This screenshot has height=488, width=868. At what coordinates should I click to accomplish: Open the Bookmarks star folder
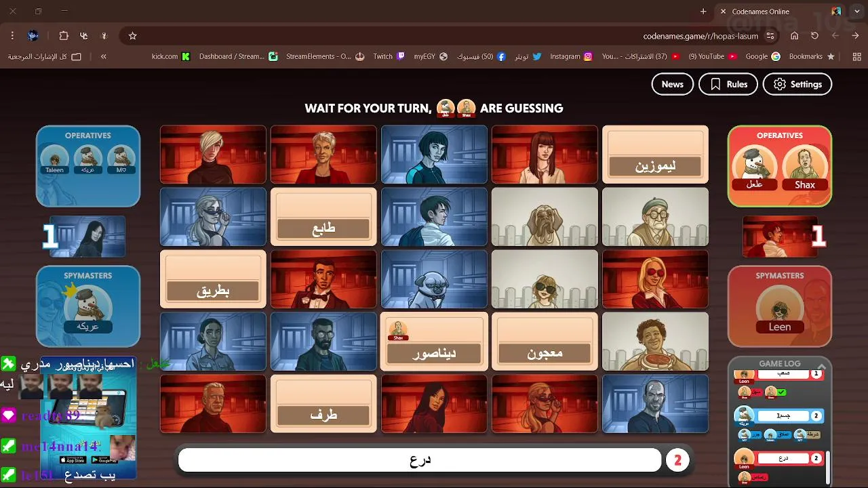tap(812, 56)
